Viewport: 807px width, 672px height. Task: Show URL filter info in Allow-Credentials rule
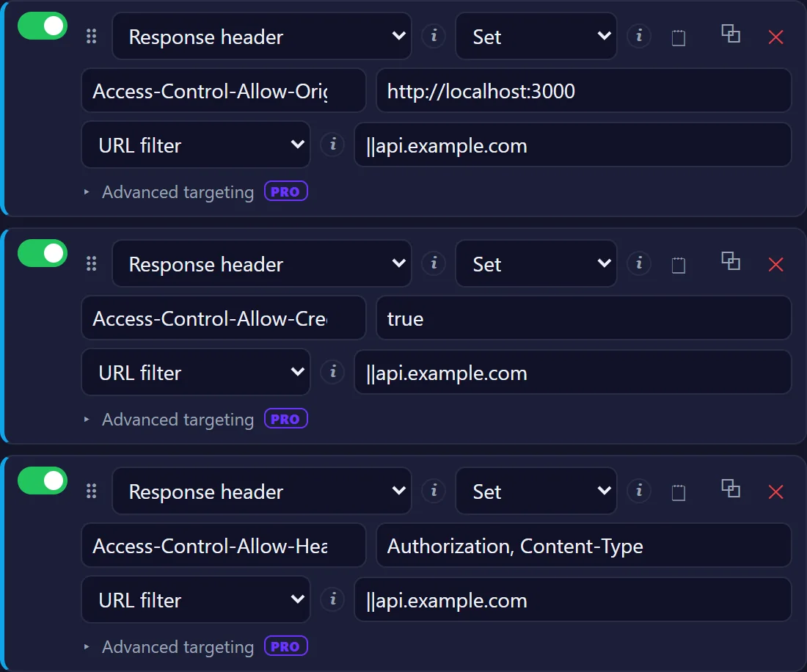point(333,371)
